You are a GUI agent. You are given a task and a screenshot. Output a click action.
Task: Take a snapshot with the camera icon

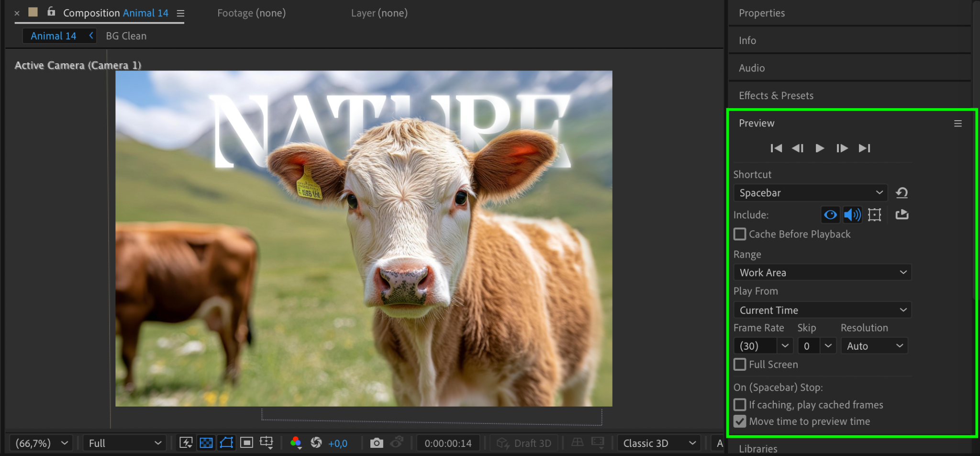click(x=377, y=443)
